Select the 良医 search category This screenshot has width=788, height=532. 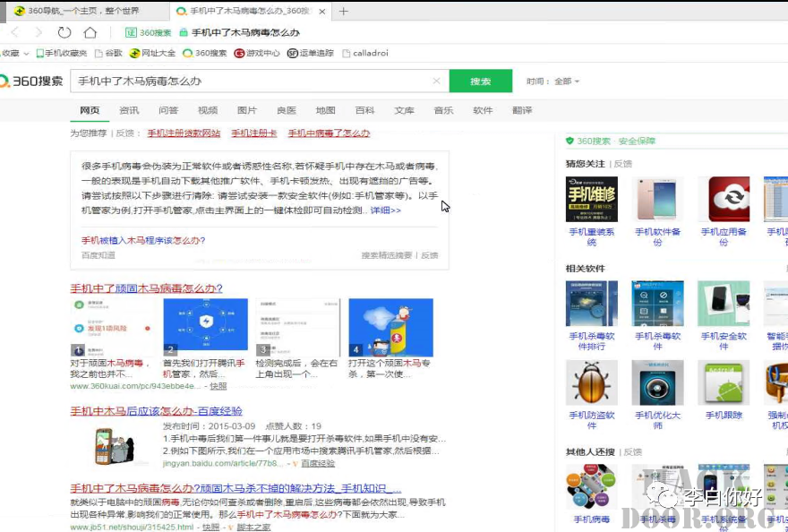[x=287, y=110]
